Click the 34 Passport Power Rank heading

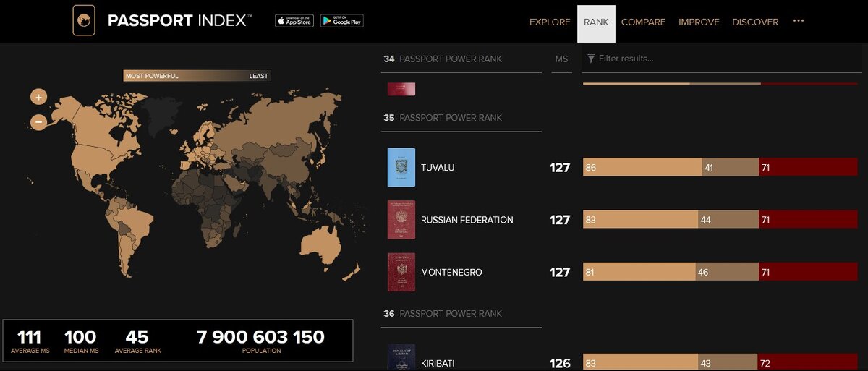[443, 59]
